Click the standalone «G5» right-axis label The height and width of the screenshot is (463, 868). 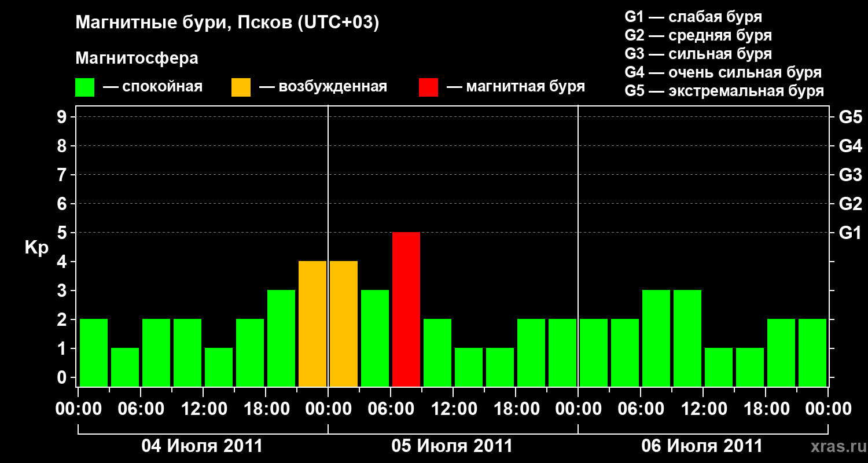tap(850, 117)
